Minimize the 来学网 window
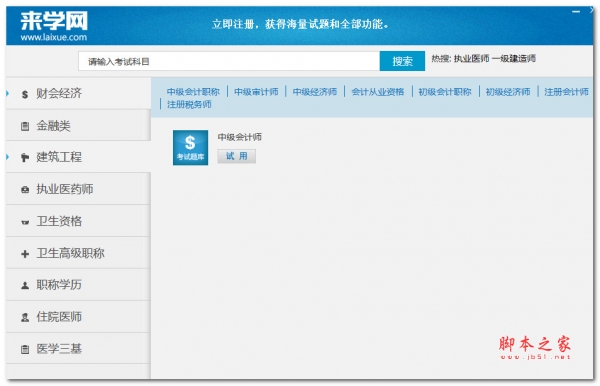Screen dimensions: 600x386 pyautogui.click(x=576, y=12)
